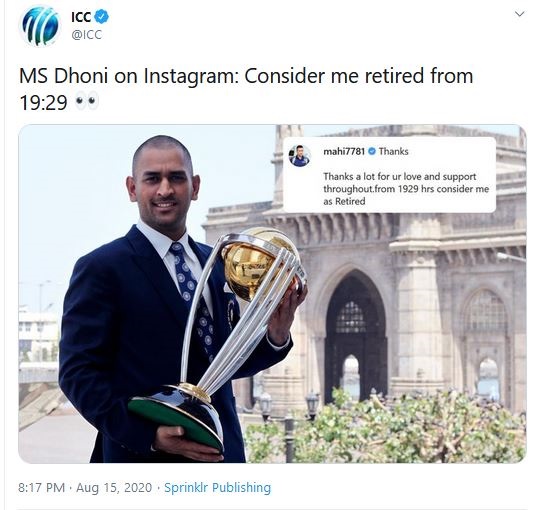
Task: Open the Aug 15, 2020 date
Action: pyautogui.click(x=114, y=488)
